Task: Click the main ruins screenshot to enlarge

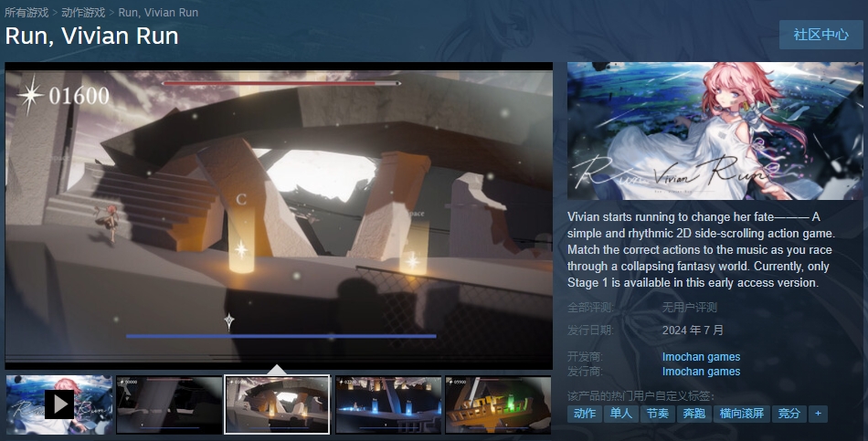Action: click(279, 215)
